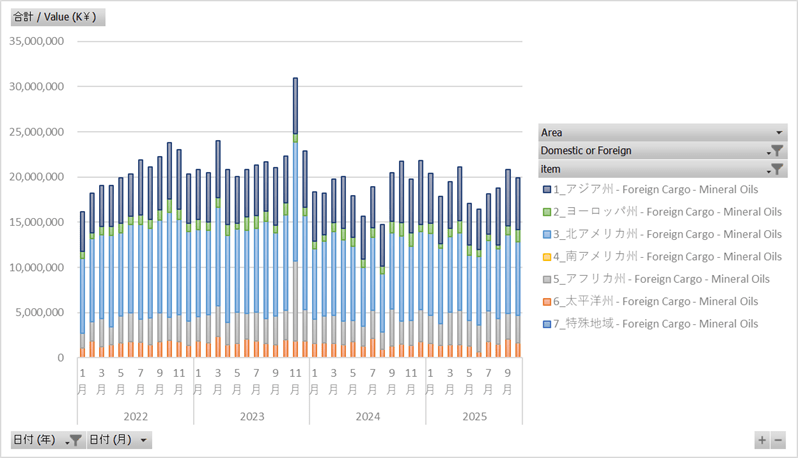
Task: Click the 2024 year axis label
Action: (x=367, y=415)
